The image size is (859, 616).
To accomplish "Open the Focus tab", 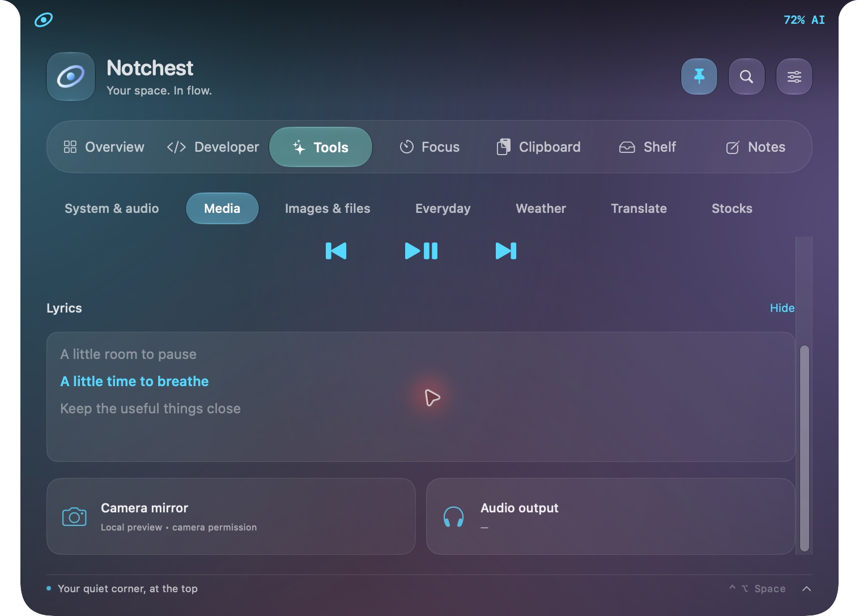I will click(429, 147).
